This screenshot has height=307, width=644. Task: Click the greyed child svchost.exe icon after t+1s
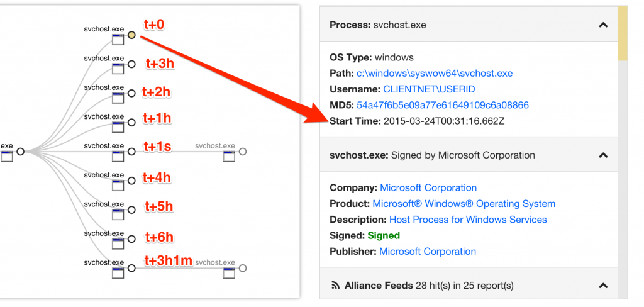[x=229, y=156]
